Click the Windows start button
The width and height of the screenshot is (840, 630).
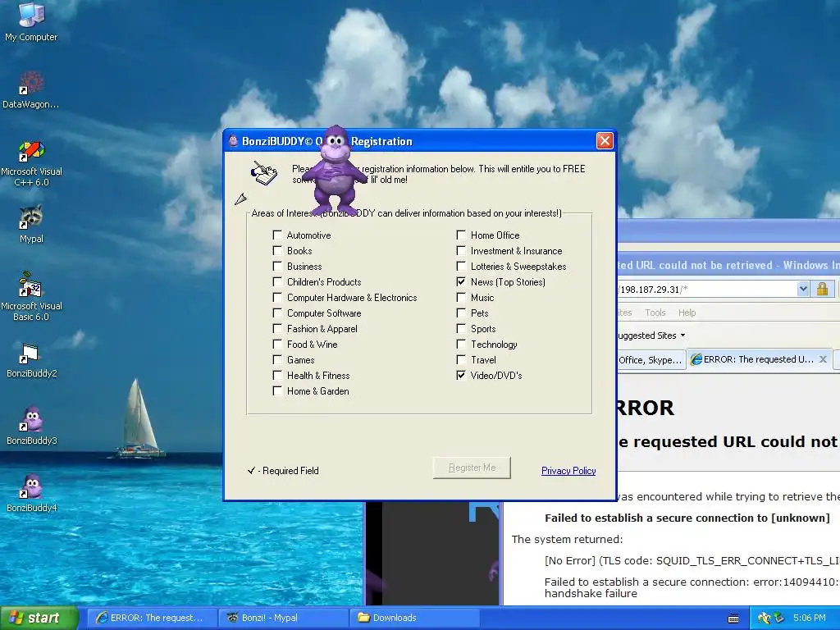click(39, 618)
